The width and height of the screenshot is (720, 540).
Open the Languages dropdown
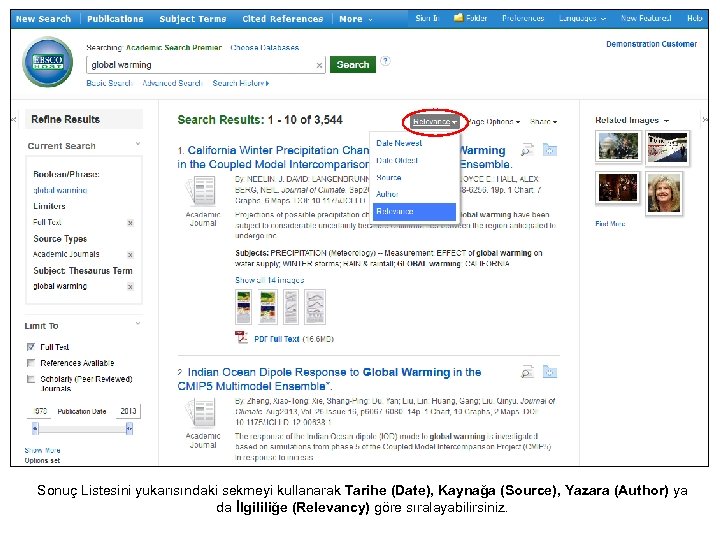(x=582, y=18)
